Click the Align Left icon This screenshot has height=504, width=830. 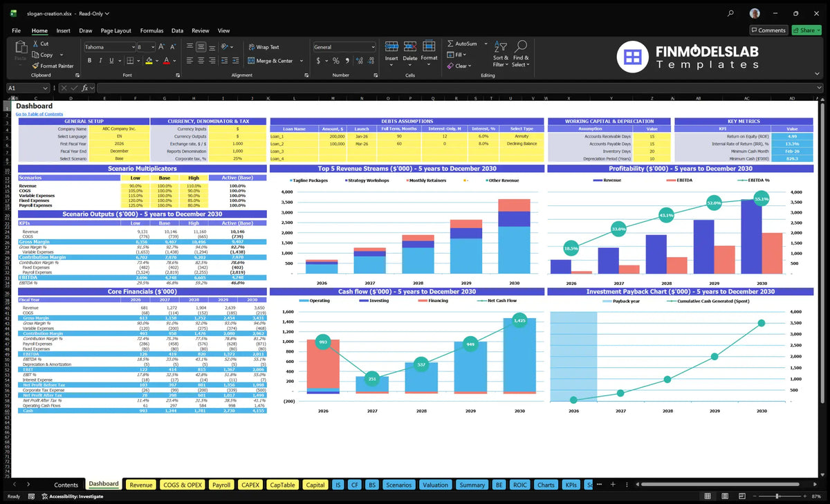coord(190,61)
